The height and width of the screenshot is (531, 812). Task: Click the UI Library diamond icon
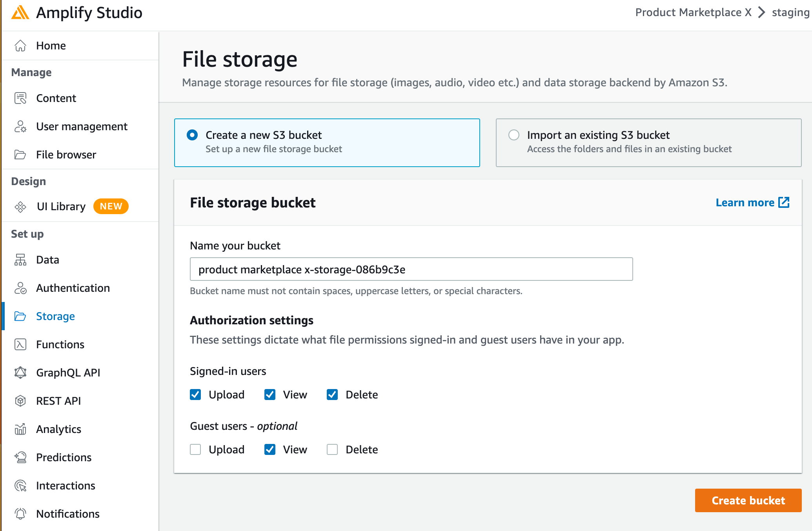point(20,206)
